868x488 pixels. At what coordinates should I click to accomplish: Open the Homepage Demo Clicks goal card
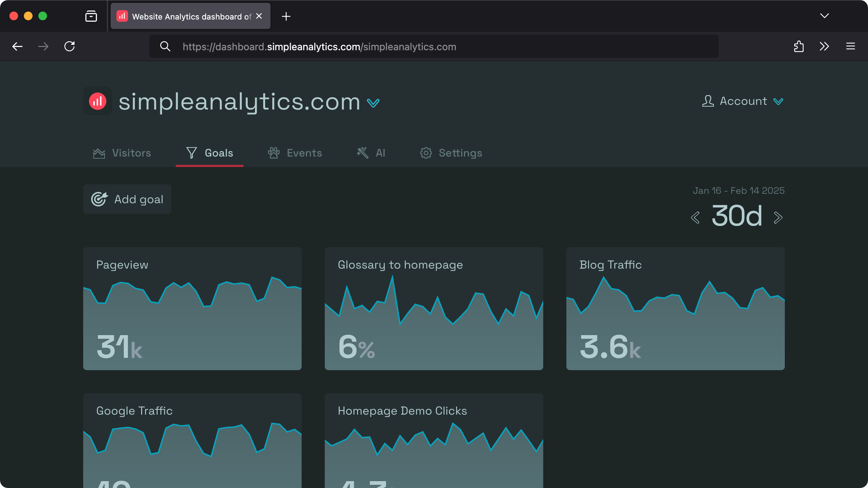point(434,441)
